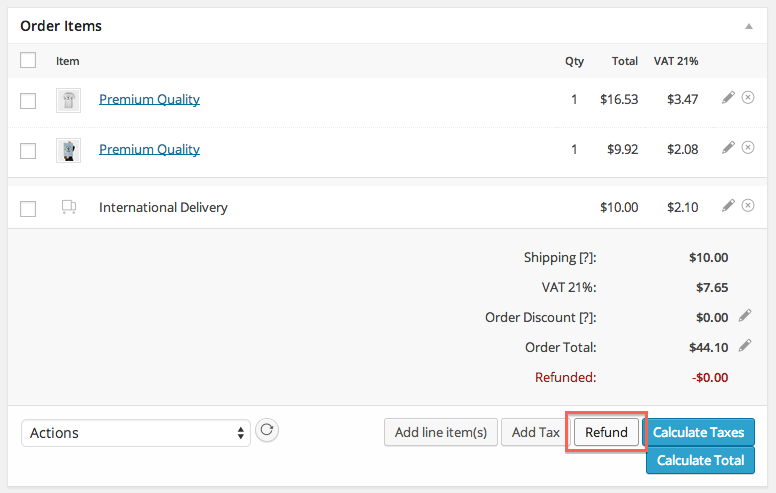Click the first product thumbnail image
This screenshot has height=493, width=776.
click(68, 100)
